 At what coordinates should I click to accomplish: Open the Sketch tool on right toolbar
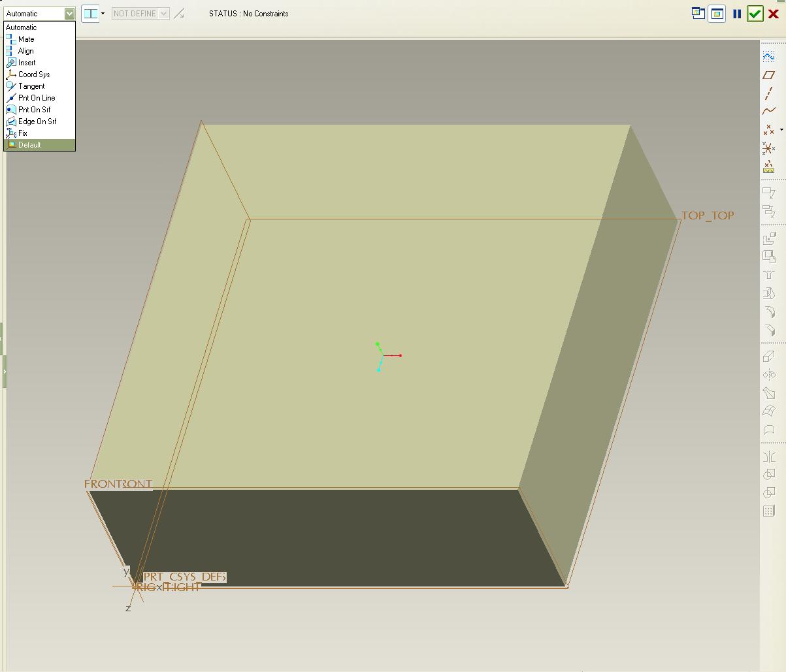click(770, 56)
